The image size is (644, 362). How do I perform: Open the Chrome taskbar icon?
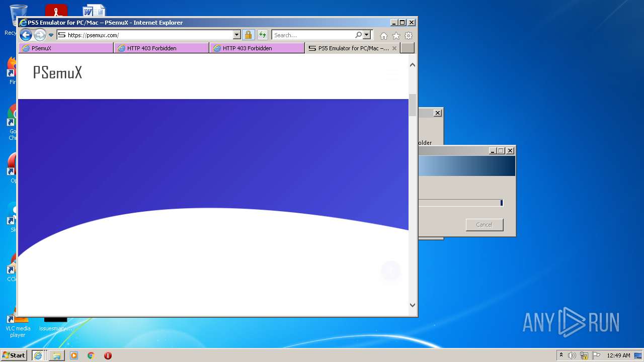coord(91,355)
